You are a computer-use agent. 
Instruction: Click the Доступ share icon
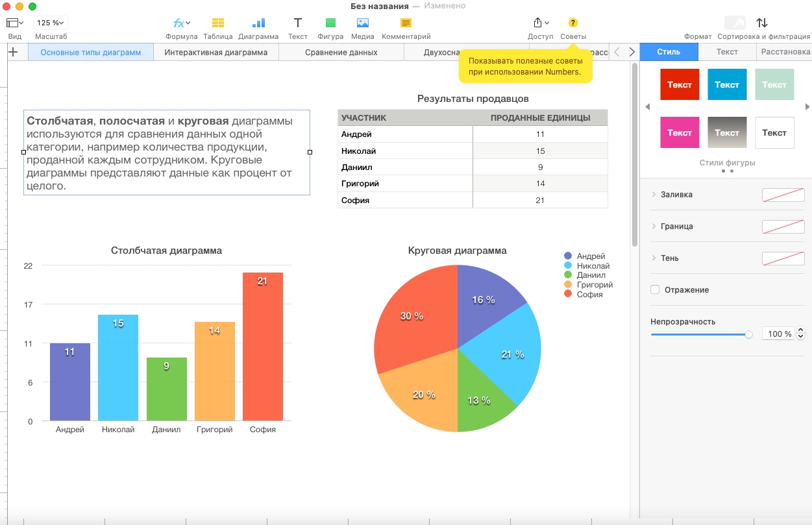click(x=540, y=23)
